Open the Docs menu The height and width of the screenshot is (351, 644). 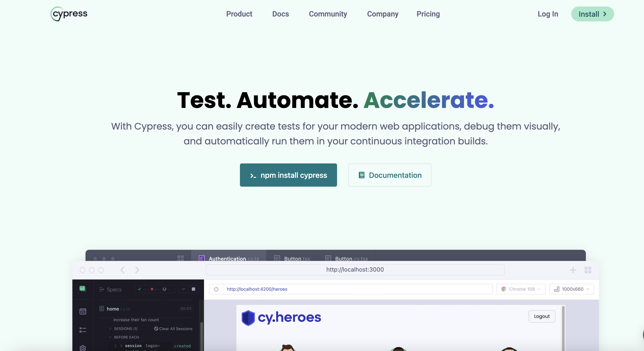tap(281, 14)
